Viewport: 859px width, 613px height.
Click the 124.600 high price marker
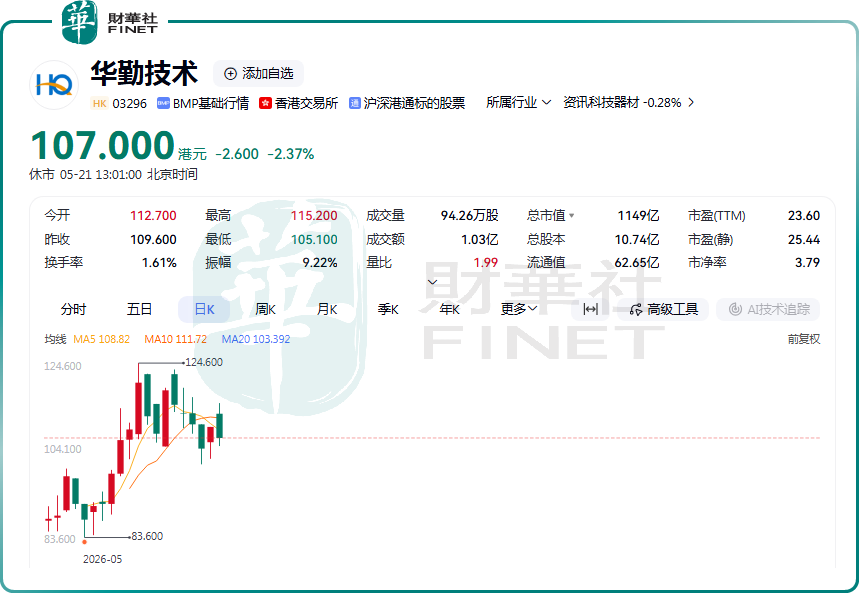(x=203, y=362)
